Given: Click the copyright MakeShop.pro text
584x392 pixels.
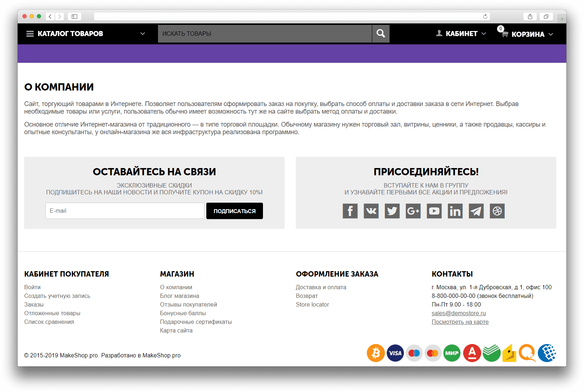Looking at the screenshot, I should (102, 355).
